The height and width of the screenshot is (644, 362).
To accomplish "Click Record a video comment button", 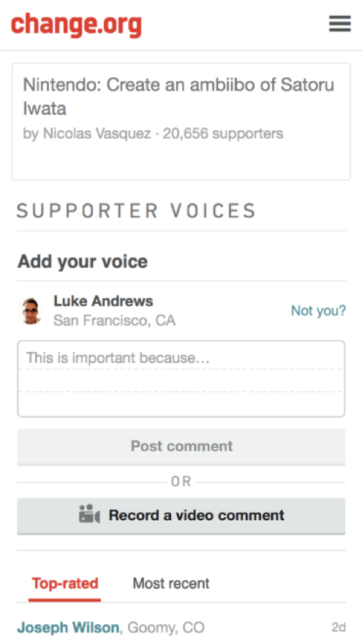I will click(x=181, y=516).
